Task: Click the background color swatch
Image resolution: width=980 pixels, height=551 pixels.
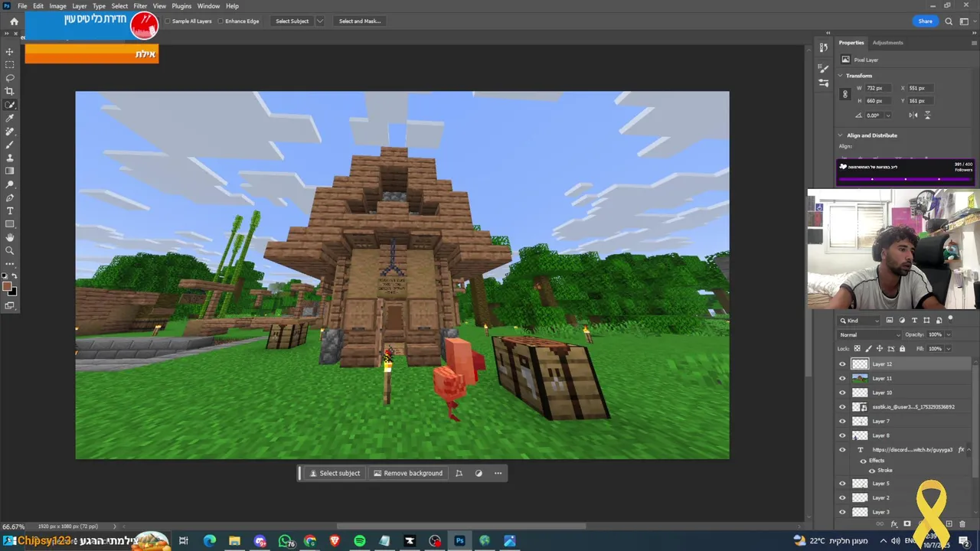Action: tap(13, 292)
